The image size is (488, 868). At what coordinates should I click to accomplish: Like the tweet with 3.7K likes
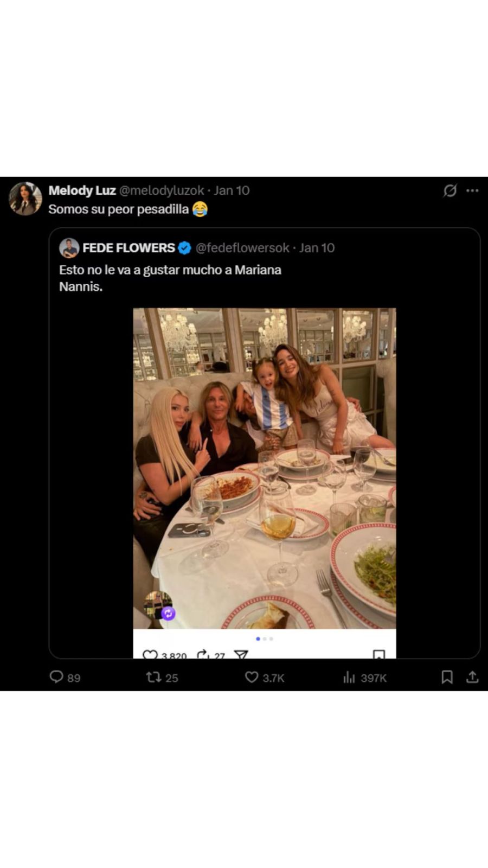coord(251,676)
